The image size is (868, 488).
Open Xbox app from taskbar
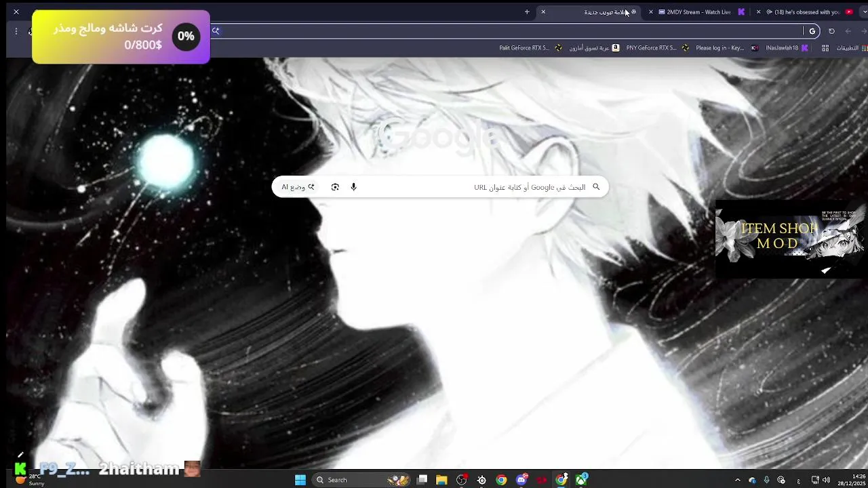coord(581,480)
